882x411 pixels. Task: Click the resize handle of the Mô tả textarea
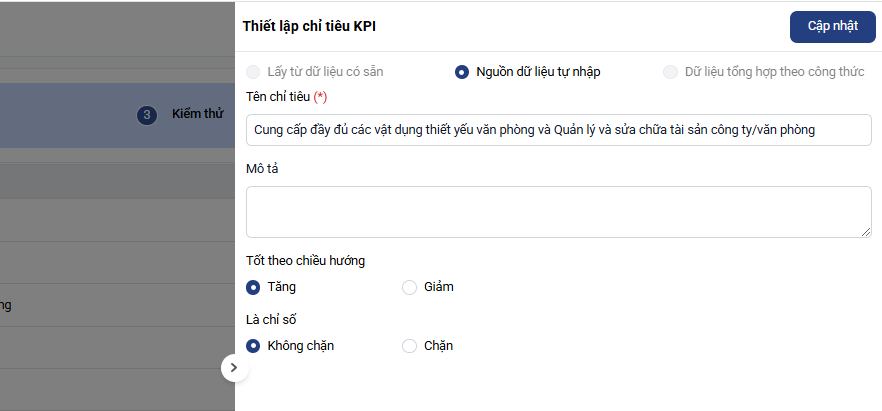tap(866, 232)
